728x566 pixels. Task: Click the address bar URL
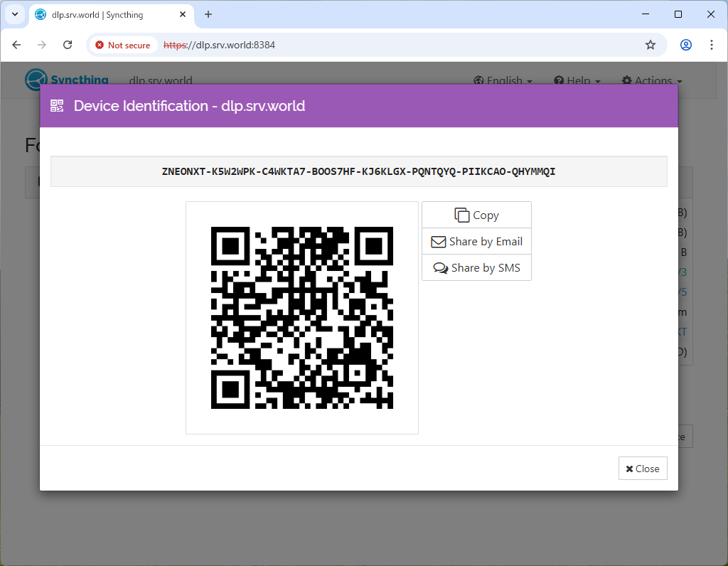click(x=219, y=45)
